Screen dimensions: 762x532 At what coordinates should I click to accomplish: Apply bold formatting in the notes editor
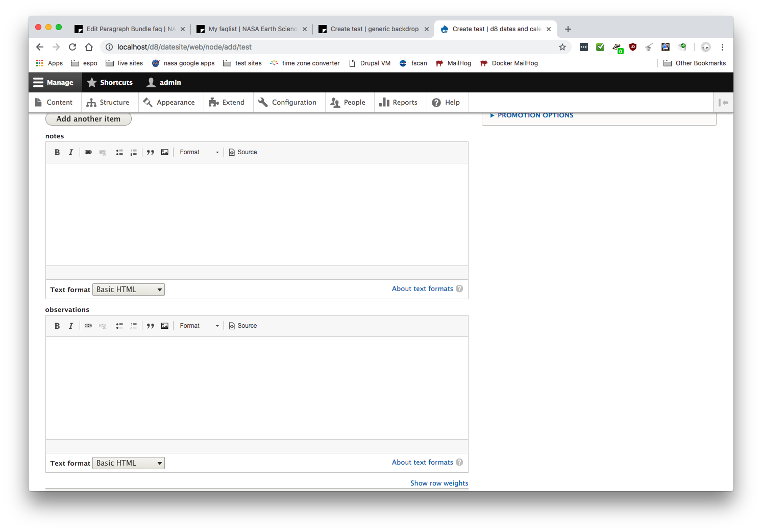(x=57, y=152)
